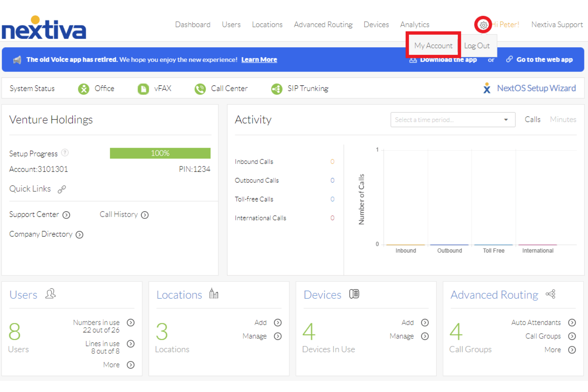Open the Users nav menu
Image resolution: width=588 pixels, height=392 pixels.
point(231,25)
